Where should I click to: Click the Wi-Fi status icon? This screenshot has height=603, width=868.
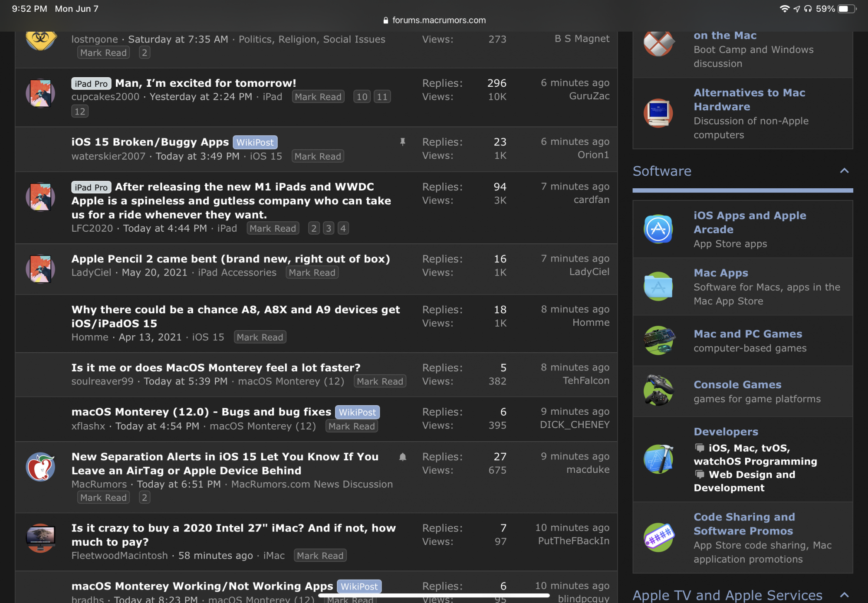point(785,9)
